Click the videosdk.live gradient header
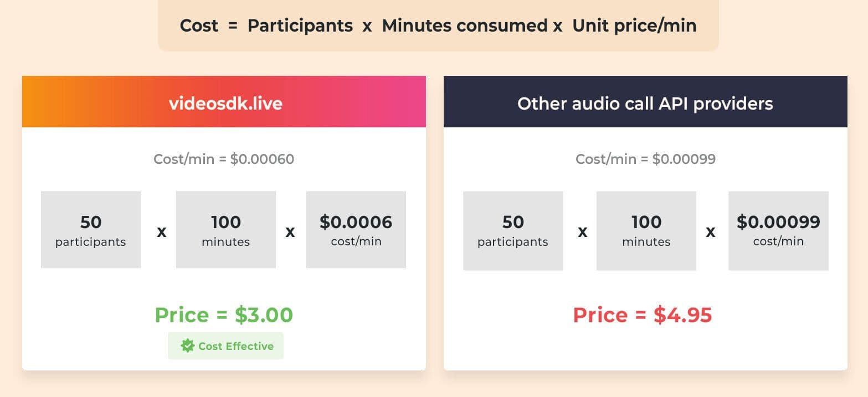 [224, 102]
